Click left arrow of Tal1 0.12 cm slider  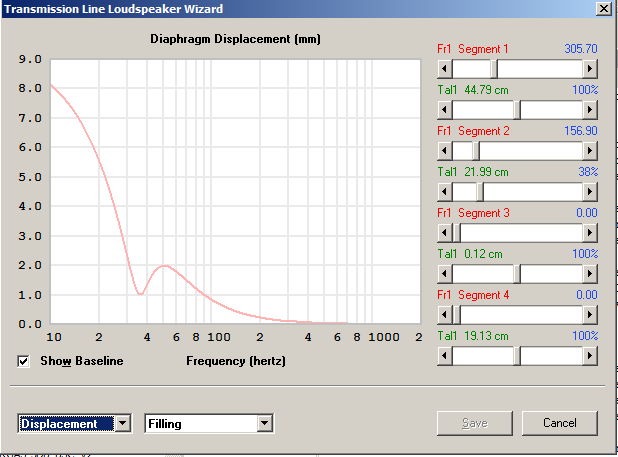coord(445,274)
